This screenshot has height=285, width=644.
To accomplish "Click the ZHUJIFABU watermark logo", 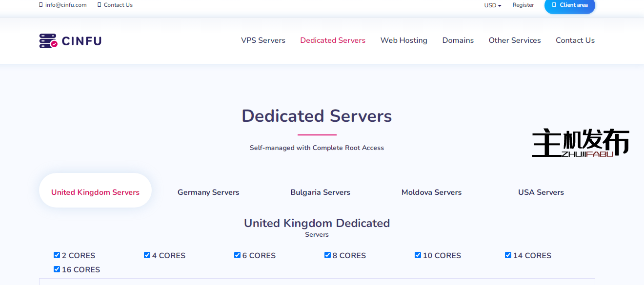I will (580, 143).
